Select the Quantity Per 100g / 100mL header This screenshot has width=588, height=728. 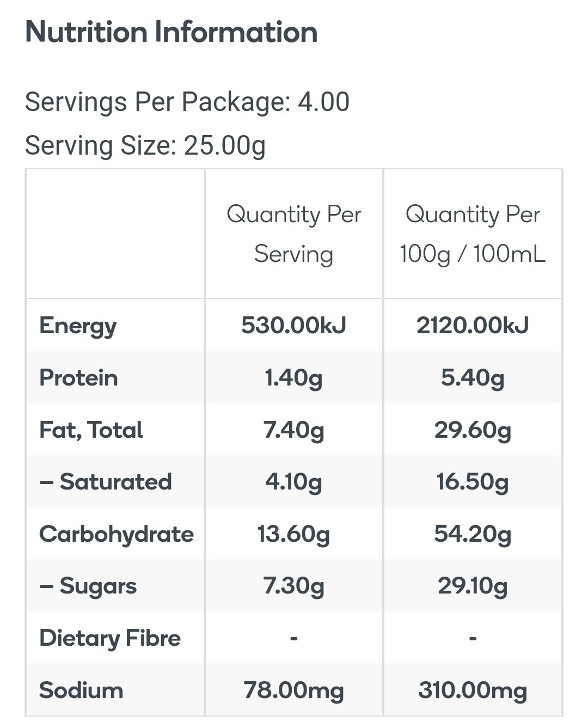[473, 234]
